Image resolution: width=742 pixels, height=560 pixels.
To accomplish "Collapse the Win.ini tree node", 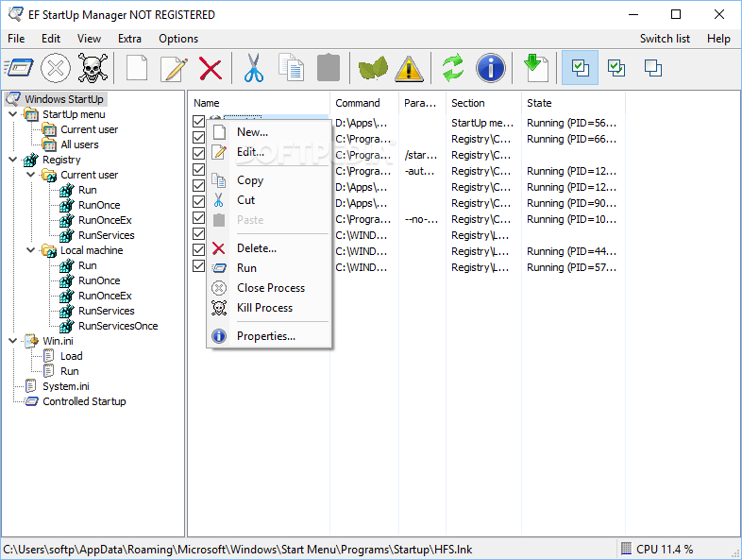I will click(13, 340).
